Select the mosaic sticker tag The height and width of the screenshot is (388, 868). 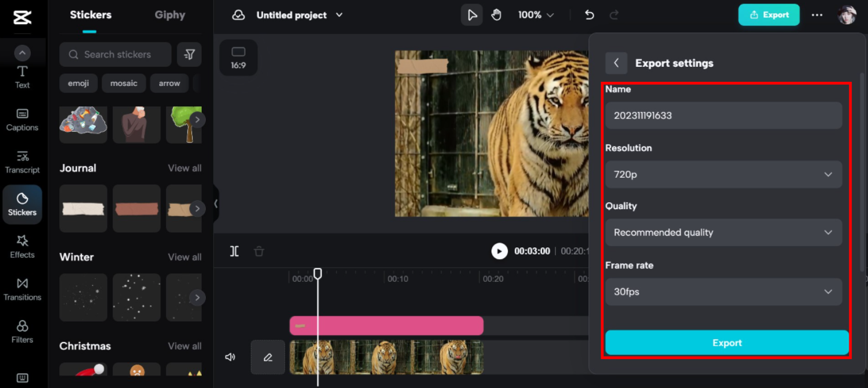click(x=124, y=83)
